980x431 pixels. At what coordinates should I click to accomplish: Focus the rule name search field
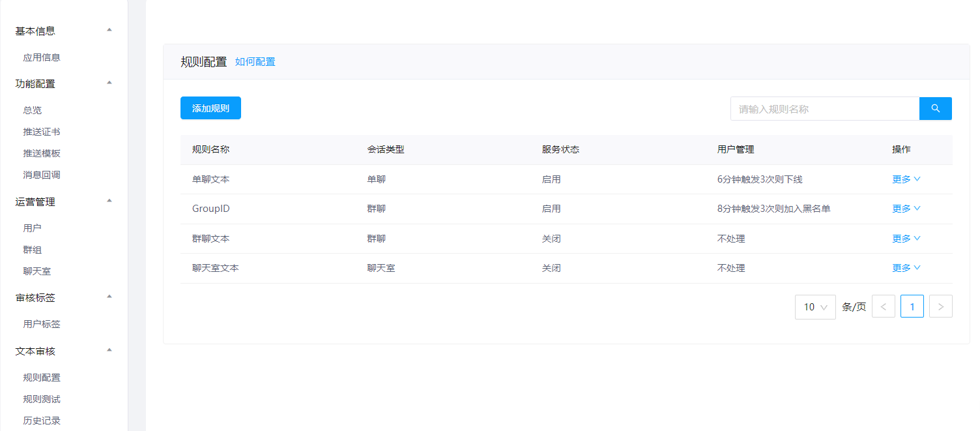[824, 109]
